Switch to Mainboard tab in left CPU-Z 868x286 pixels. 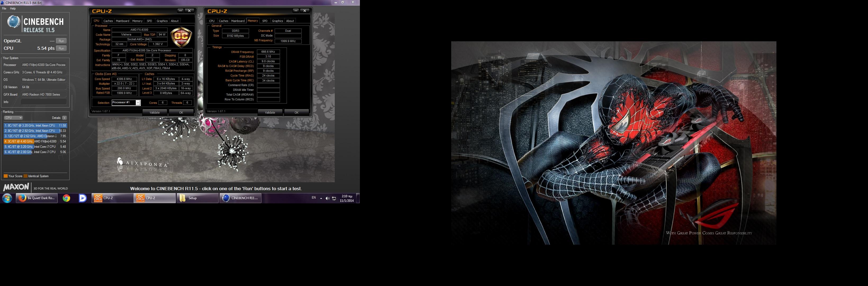click(122, 21)
